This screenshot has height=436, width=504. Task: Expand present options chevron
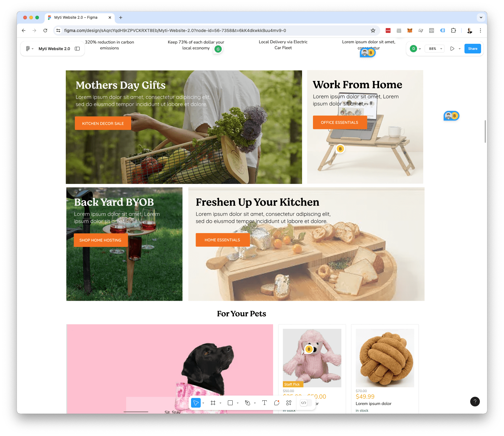pos(460,49)
